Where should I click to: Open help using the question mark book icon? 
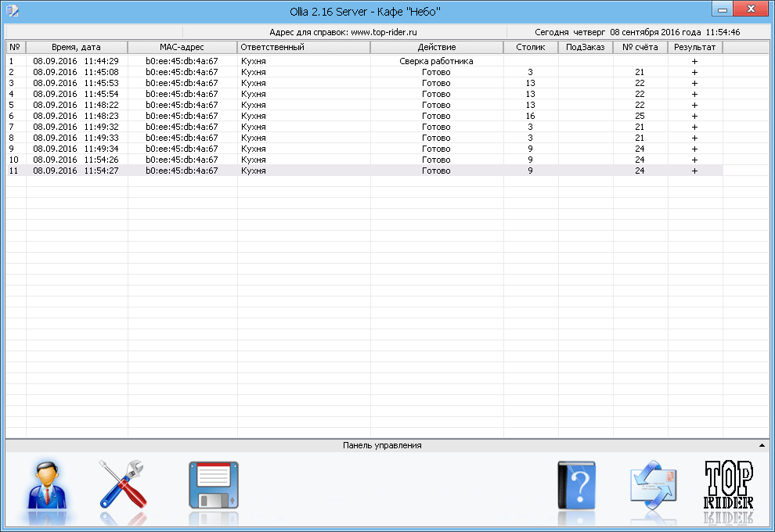[577, 487]
